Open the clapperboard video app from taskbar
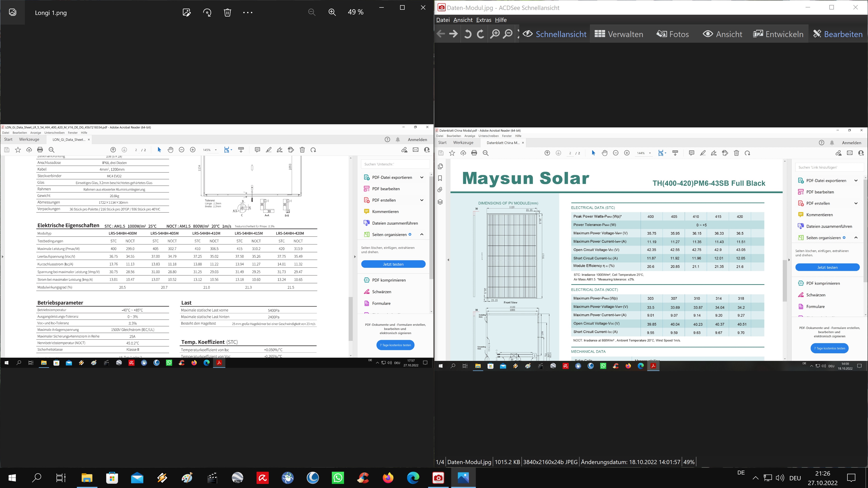The height and width of the screenshot is (488, 868). pos(212,478)
